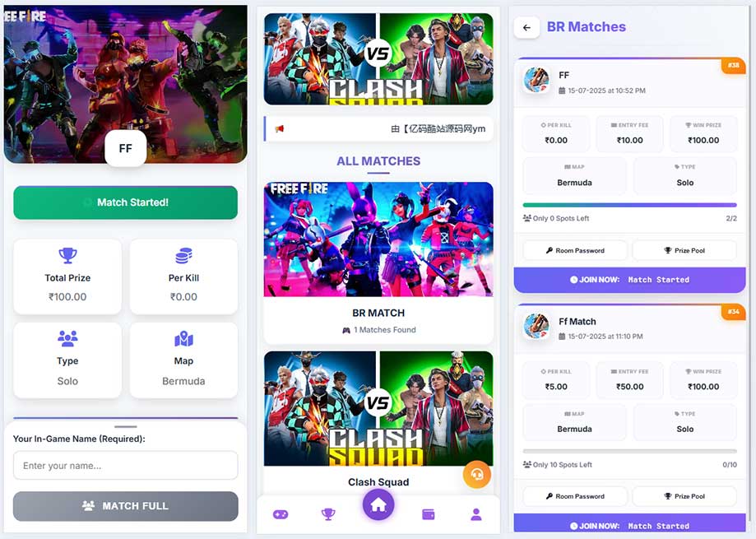Open the wallet icon in bottom navigation
Image resolution: width=756 pixels, height=539 pixels.
click(428, 514)
